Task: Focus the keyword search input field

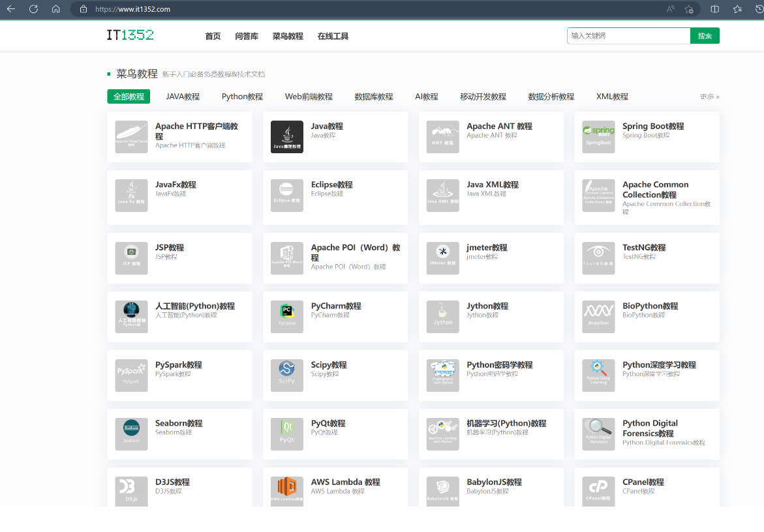Action: click(628, 36)
